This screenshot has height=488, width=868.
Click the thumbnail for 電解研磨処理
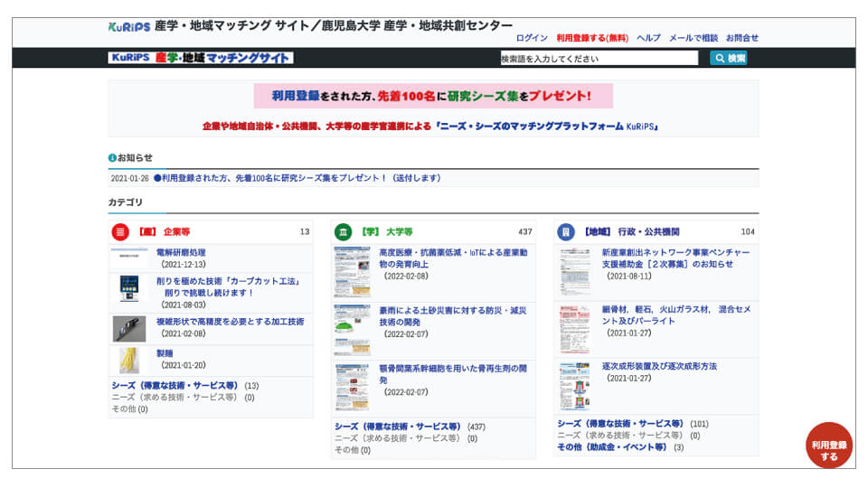tap(129, 258)
